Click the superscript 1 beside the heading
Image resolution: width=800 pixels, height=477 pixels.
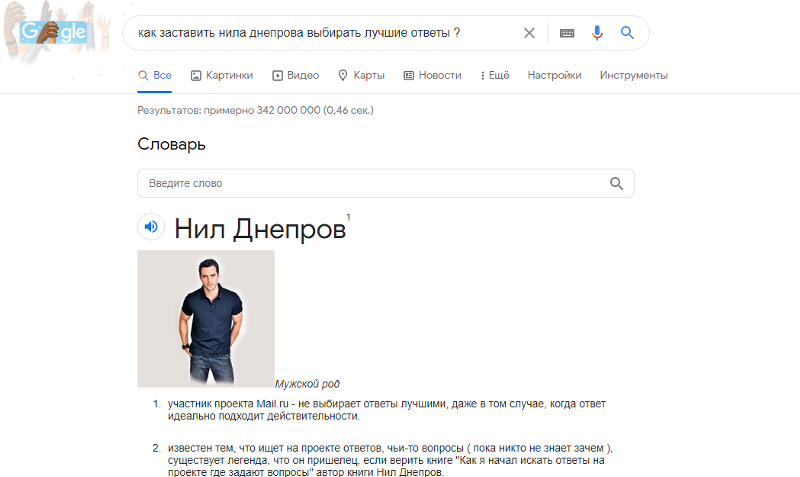[348, 217]
